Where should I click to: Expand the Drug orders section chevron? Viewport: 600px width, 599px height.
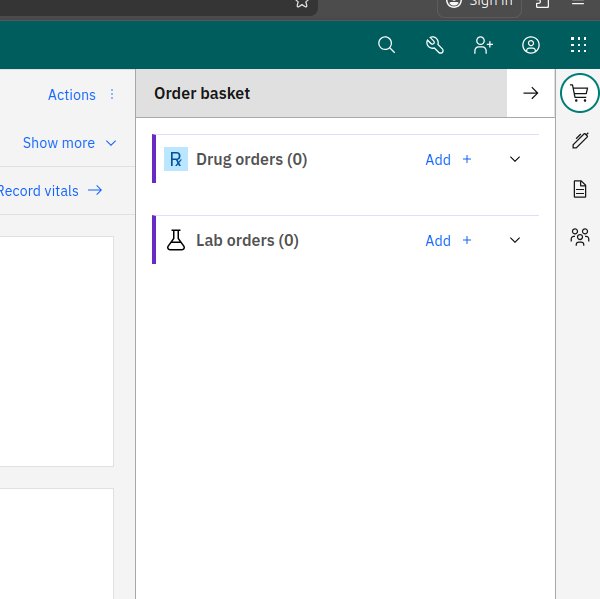515,160
